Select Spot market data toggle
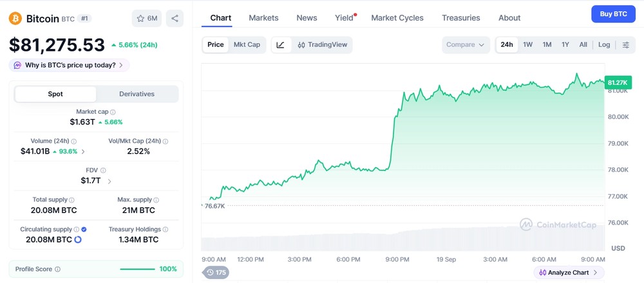 pos(55,94)
